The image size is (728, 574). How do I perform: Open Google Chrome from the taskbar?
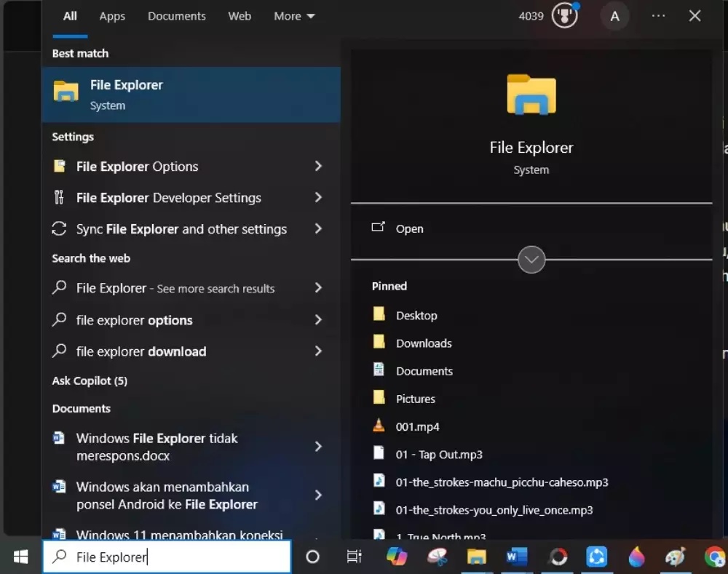(715, 557)
